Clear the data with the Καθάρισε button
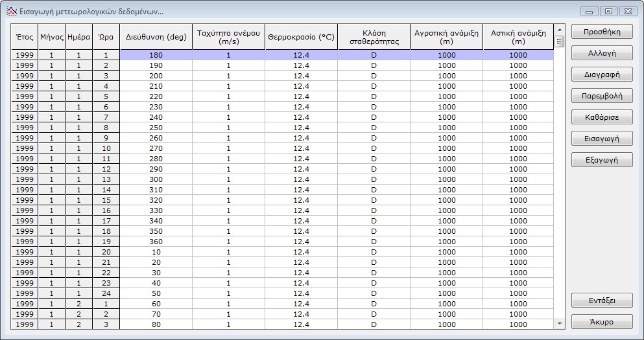This screenshot has width=644, height=340. (x=601, y=117)
